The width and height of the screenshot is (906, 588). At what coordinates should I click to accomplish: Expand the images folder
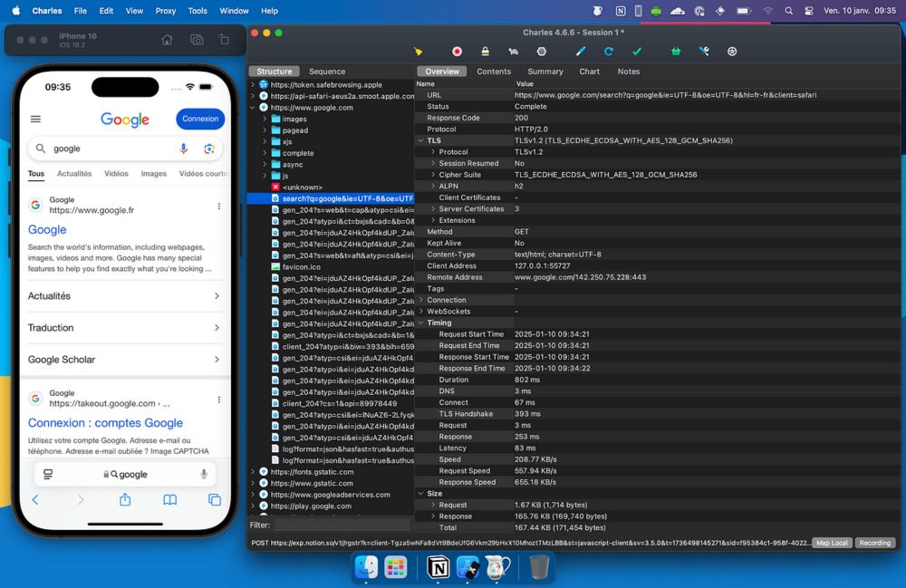tap(265, 119)
